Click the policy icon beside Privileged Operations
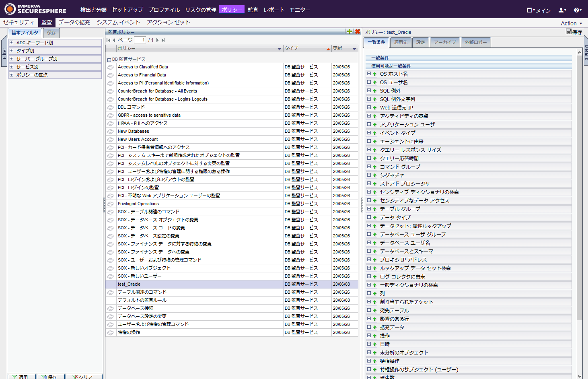Viewport: 588px width, 379px height. click(x=110, y=204)
